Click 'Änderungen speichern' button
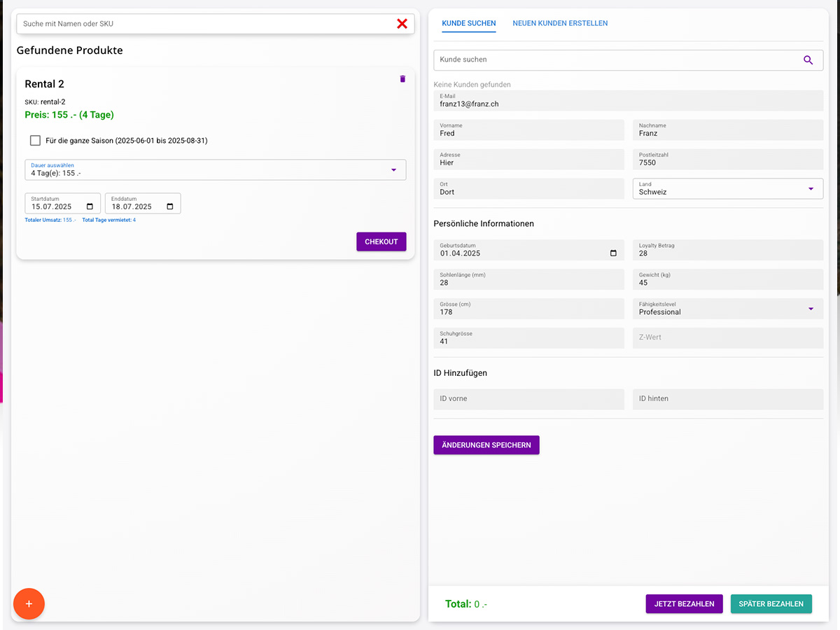Image resolution: width=840 pixels, height=630 pixels. click(x=486, y=445)
